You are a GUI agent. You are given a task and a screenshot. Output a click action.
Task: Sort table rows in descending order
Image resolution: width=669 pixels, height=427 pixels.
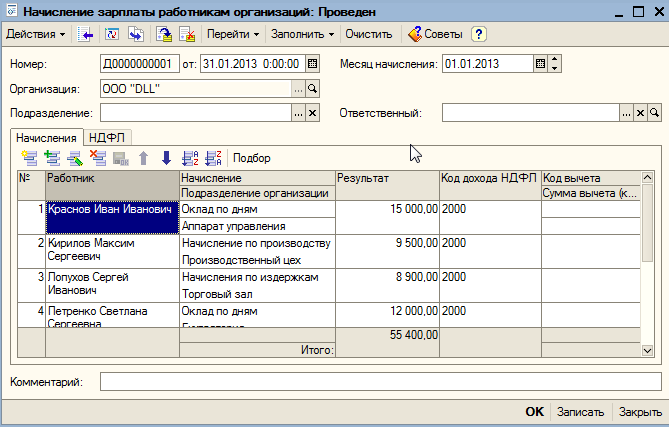tap(212, 157)
